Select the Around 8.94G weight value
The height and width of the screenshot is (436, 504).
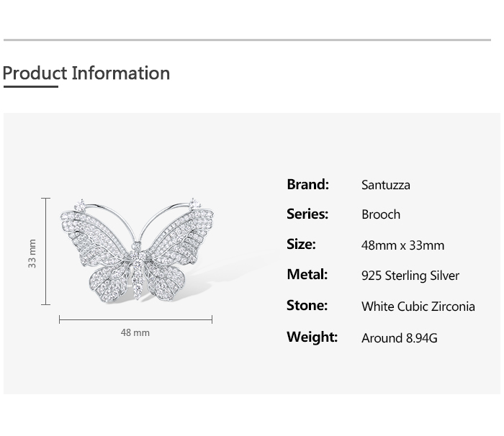400,338
